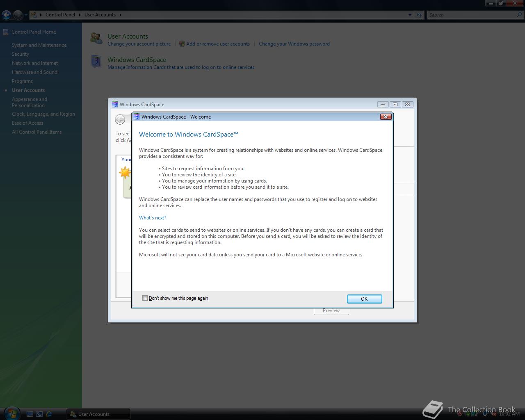The height and width of the screenshot is (420, 525).
Task: Minimize the Windows CardSpace window
Action: tap(383, 104)
